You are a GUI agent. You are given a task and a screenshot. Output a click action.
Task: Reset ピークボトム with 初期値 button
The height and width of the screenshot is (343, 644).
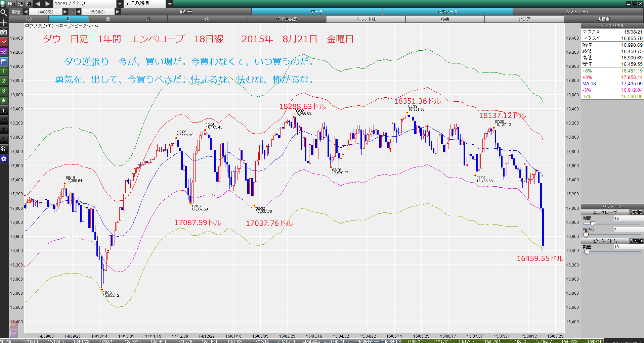coord(636,241)
